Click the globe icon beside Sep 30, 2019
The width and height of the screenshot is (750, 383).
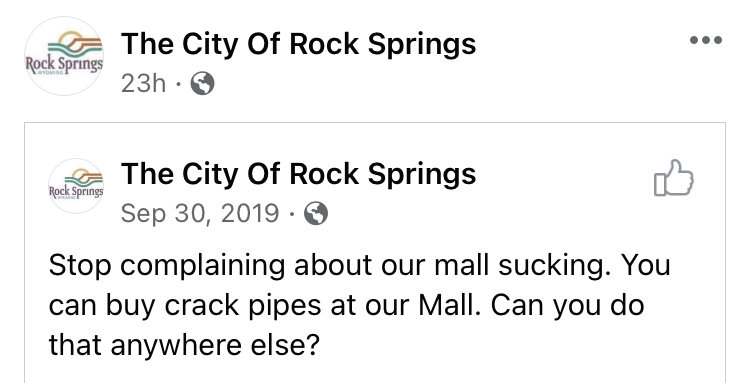pyautogui.click(x=316, y=213)
